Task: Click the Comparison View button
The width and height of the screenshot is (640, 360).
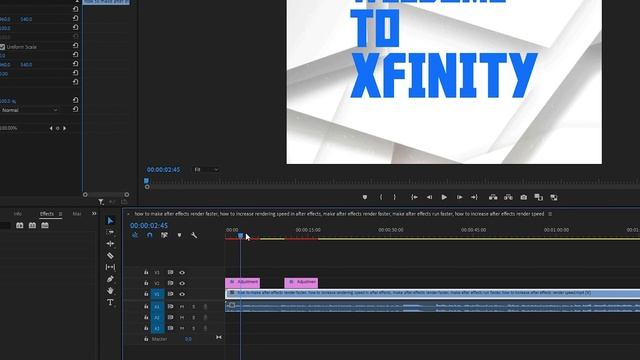Action: pyautogui.click(x=539, y=197)
